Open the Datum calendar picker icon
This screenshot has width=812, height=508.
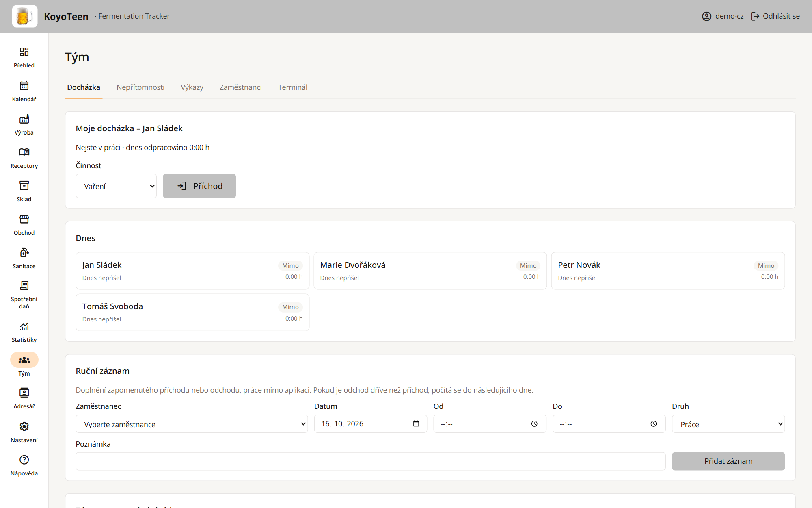[416, 424]
